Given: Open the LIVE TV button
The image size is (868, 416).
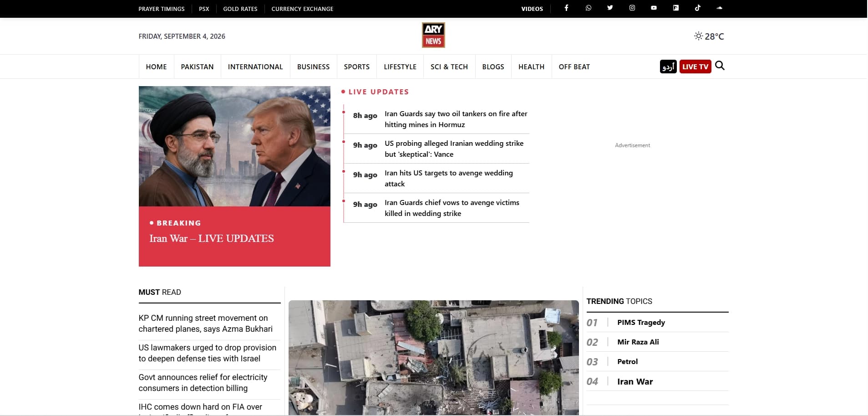Looking at the screenshot, I should 695,67.
